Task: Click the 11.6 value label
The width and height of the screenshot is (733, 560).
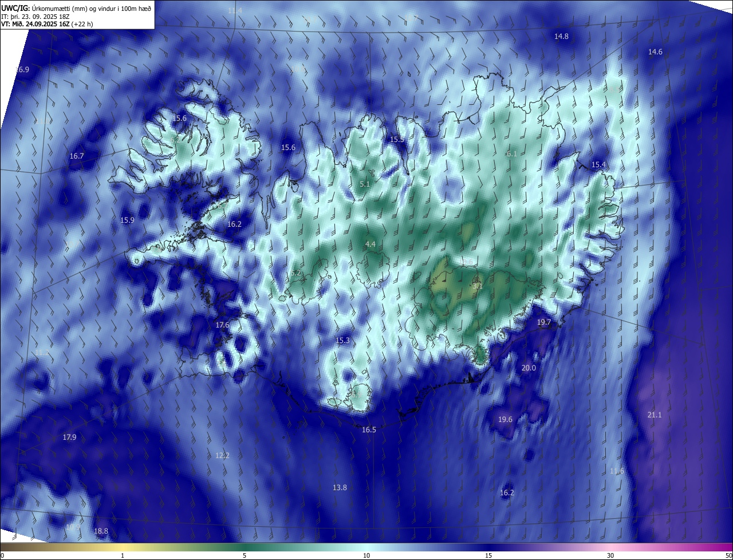Action: click(617, 471)
